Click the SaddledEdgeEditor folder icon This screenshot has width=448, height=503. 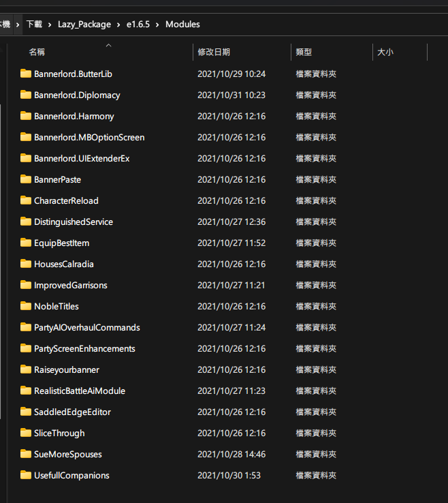pyautogui.click(x=26, y=412)
